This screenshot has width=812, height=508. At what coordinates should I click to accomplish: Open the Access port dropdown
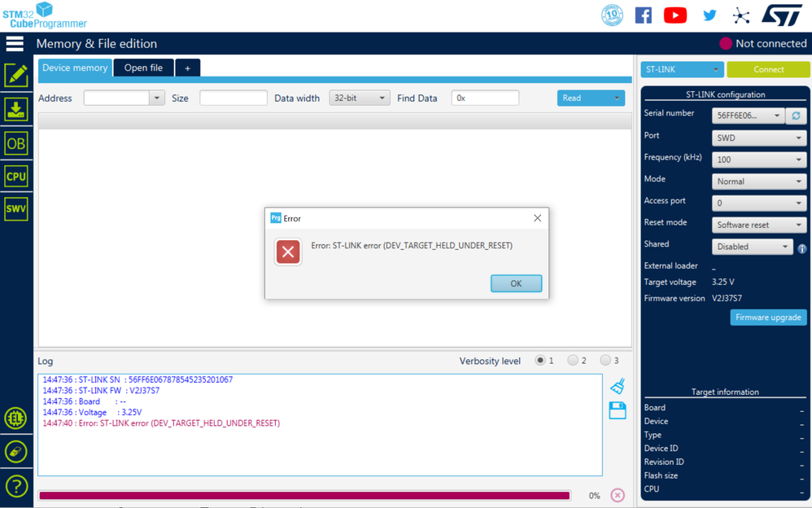click(759, 204)
